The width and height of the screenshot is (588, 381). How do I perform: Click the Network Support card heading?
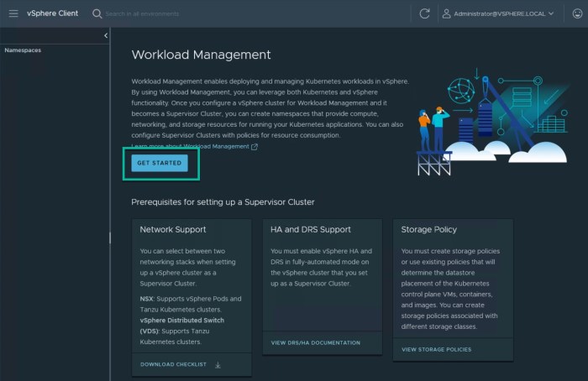(173, 229)
